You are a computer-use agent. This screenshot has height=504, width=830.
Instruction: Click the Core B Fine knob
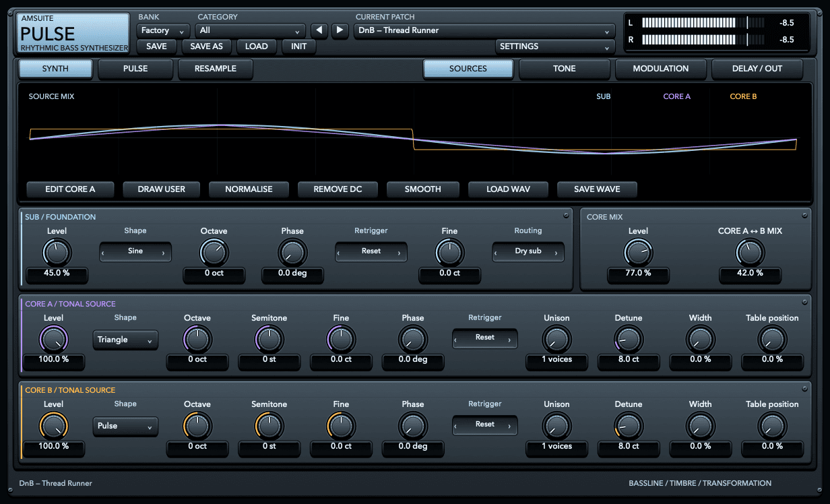coord(341,426)
